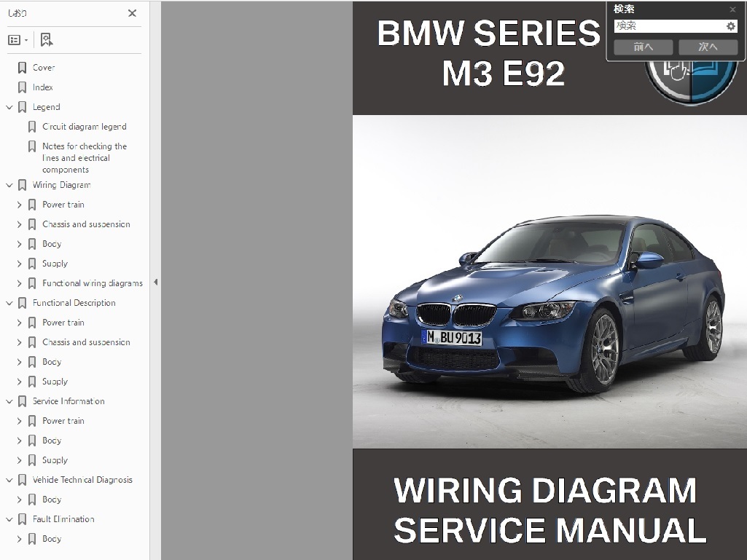The height and width of the screenshot is (560, 747).
Task: Click bookmark icon beside Circuit diagram legend
Action: pyautogui.click(x=32, y=127)
